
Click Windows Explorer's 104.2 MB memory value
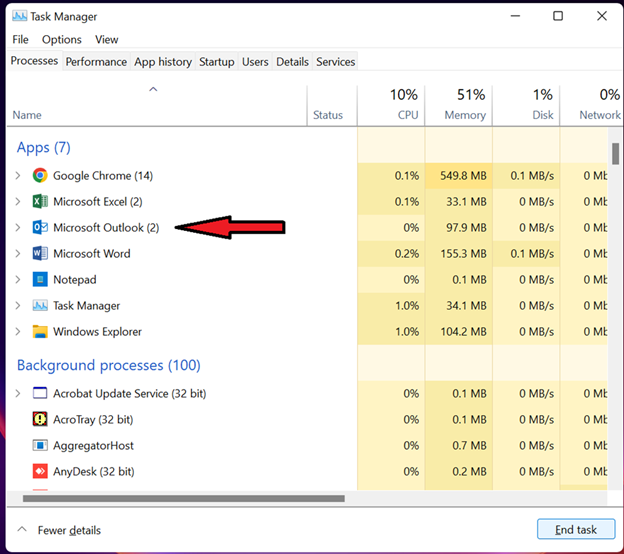463,332
